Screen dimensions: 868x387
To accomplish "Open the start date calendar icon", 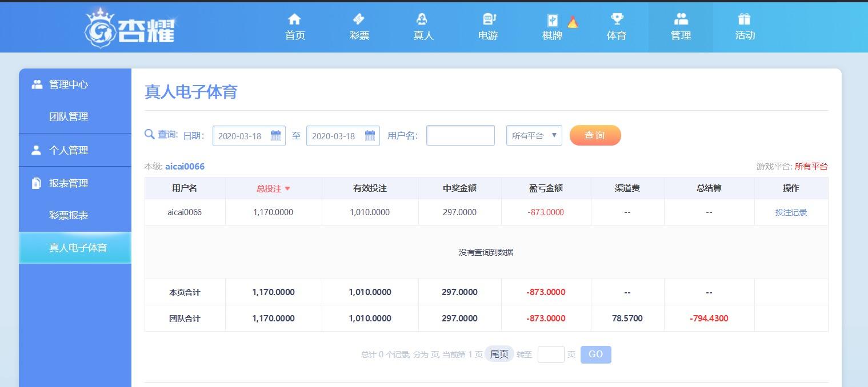I will click(x=275, y=136).
